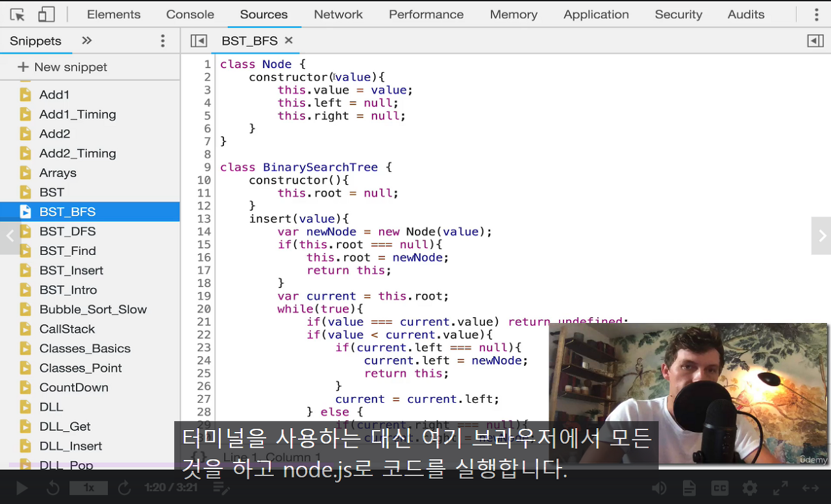
Task: Add a note at current time
Action: [x=221, y=488]
